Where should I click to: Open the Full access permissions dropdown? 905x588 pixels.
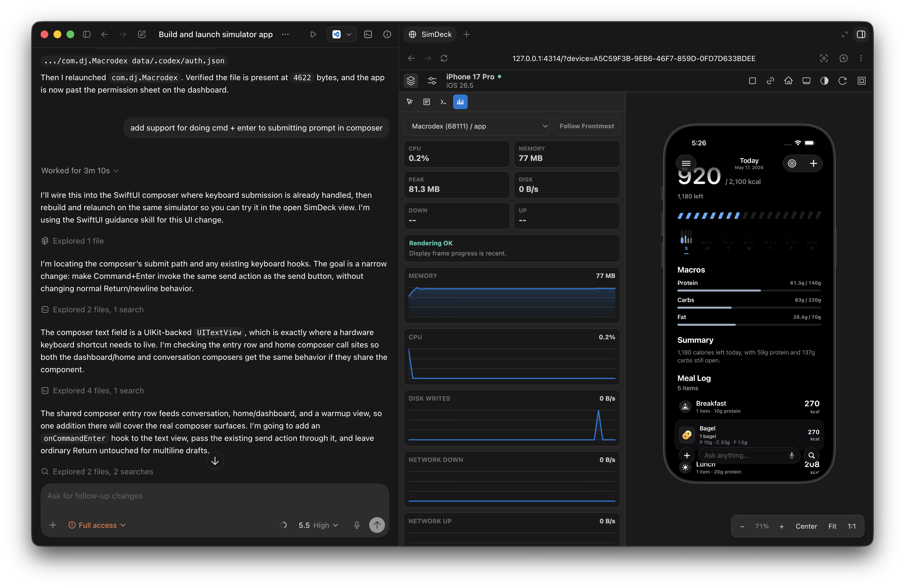coord(97,525)
